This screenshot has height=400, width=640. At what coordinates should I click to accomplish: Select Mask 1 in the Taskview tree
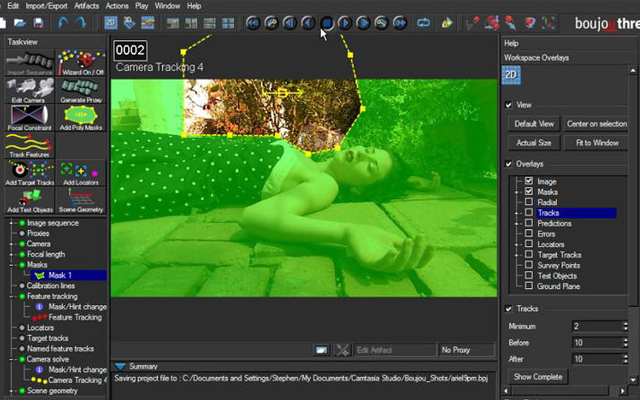(x=60, y=275)
